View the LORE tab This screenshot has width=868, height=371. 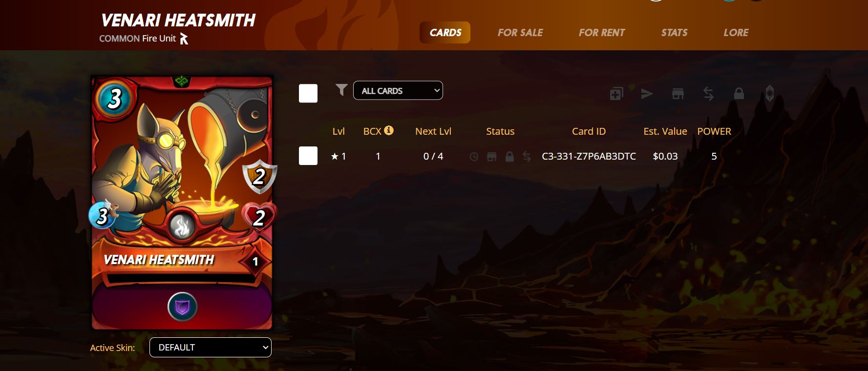pos(736,33)
